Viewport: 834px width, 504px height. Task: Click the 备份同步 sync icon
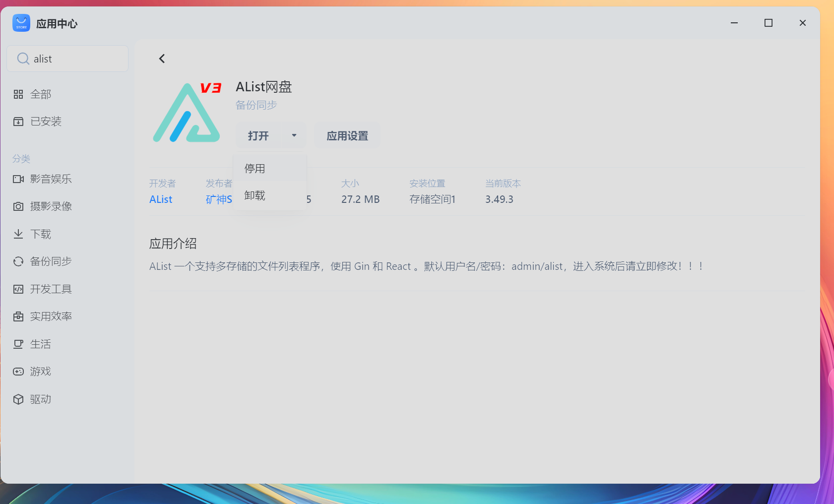[18, 261]
